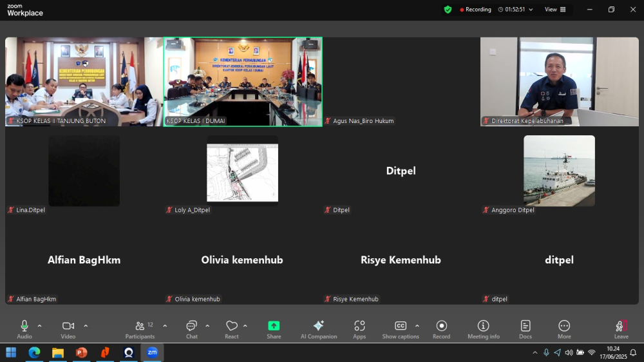Show hidden tray icons chevron

(535, 352)
